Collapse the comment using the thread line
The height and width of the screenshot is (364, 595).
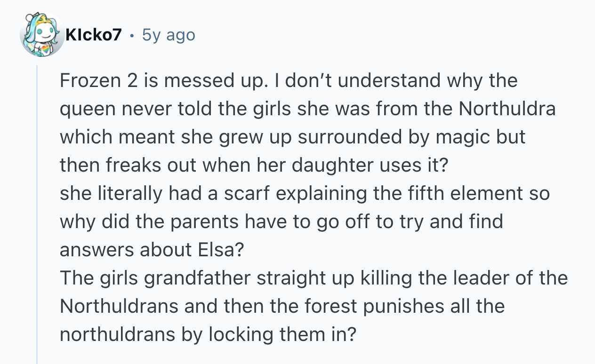(37, 212)
